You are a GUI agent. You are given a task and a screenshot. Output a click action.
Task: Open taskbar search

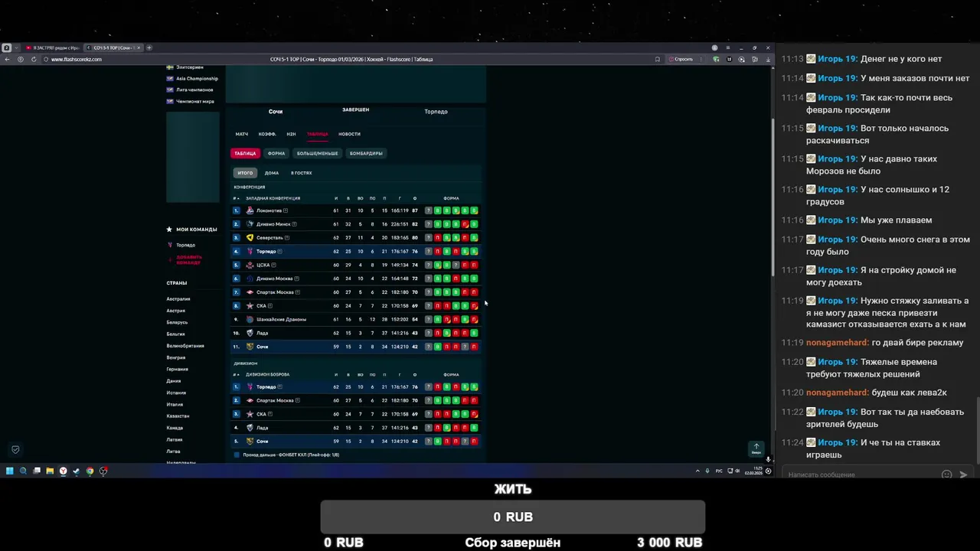pyautogui.click(x=23, y=471)
